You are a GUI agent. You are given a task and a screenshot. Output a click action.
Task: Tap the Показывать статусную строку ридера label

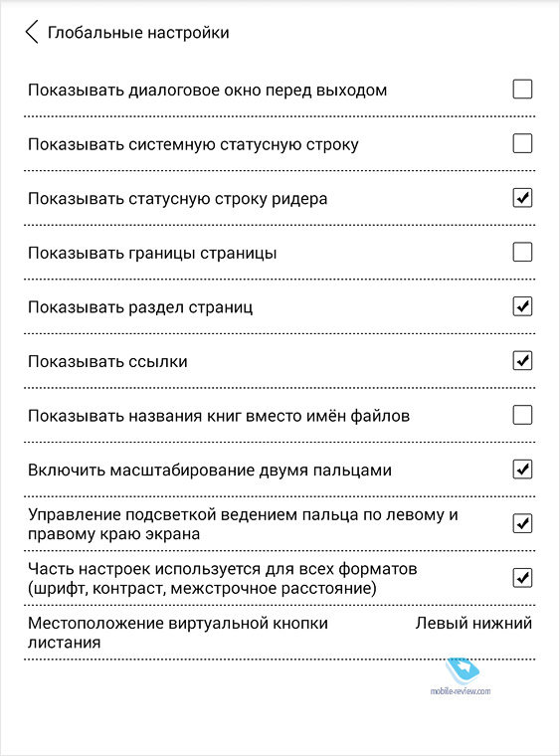pyautogui.click(x=177, y=199)
